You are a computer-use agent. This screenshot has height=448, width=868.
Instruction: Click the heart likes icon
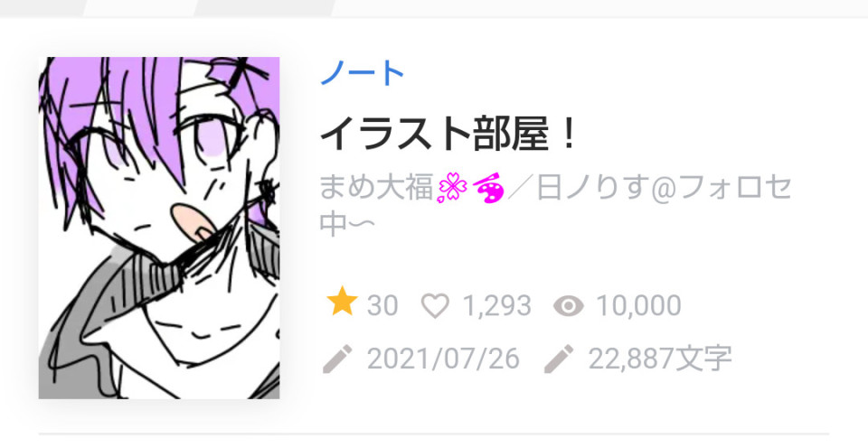(435, 306)
